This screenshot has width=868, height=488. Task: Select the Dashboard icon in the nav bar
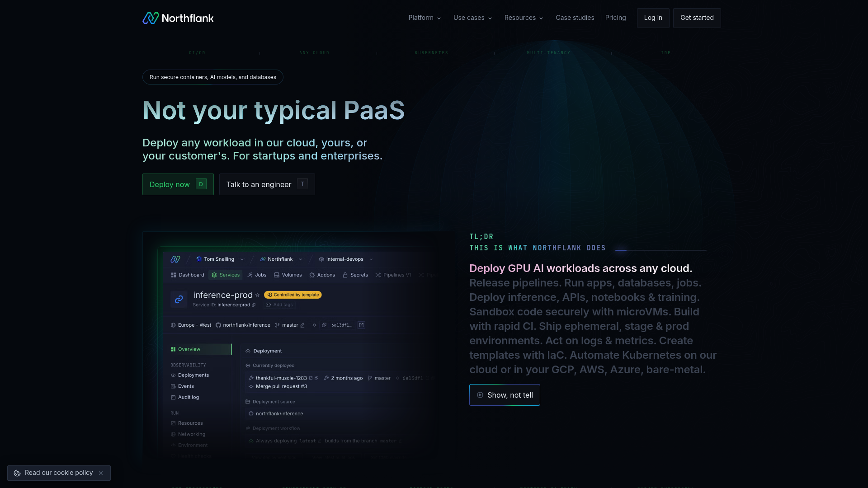coord(174,275)
